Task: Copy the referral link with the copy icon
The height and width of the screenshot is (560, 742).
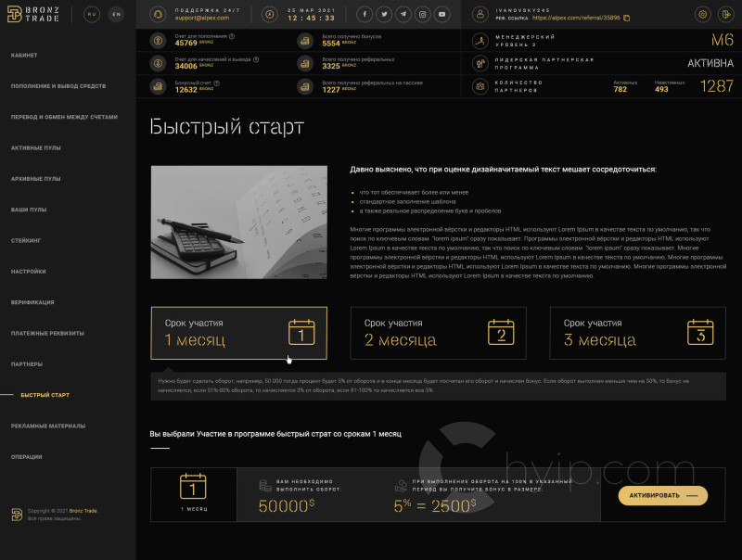Action: tap(627, 18)
